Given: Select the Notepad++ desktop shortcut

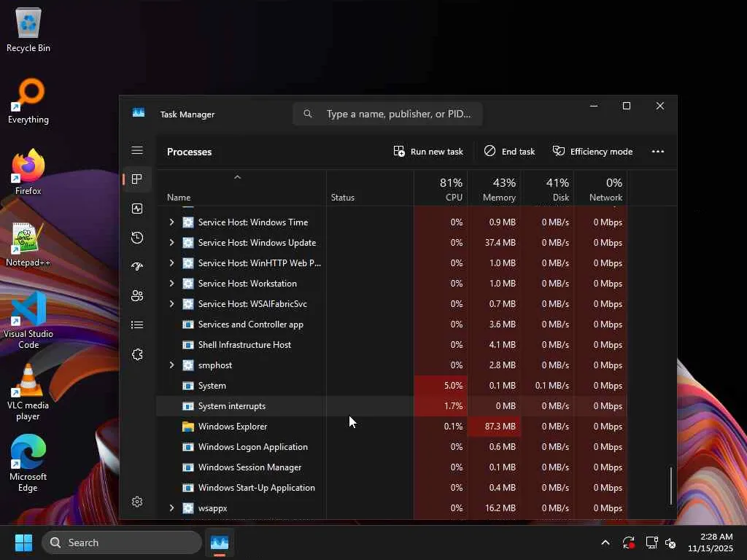Looking at the screenshot, I should pyautogui.click(x=28, y=244).
